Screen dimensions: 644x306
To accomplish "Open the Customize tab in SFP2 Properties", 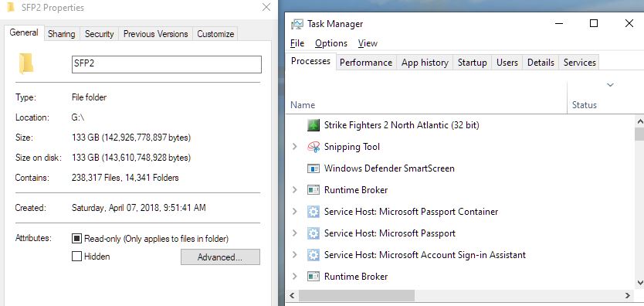I will pyautogui.click(x=215, y=34).
